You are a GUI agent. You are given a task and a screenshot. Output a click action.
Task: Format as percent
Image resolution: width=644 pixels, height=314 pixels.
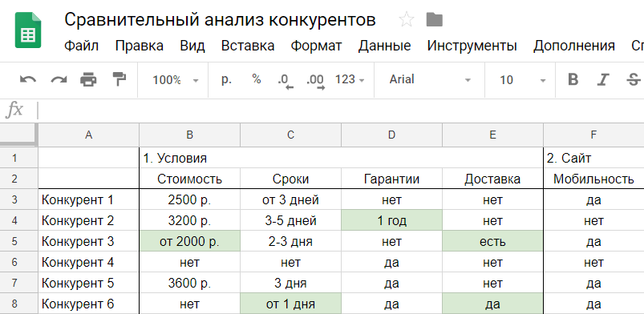click(x=257, y=79)
